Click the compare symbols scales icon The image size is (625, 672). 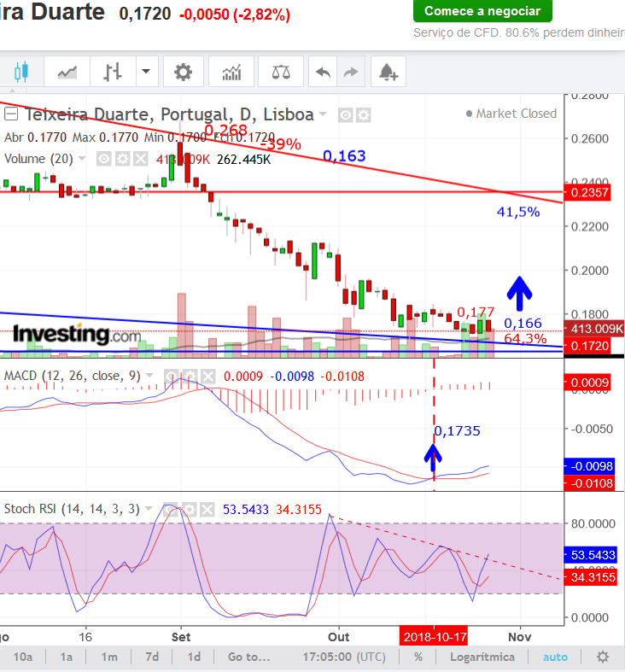coord(281,72)
